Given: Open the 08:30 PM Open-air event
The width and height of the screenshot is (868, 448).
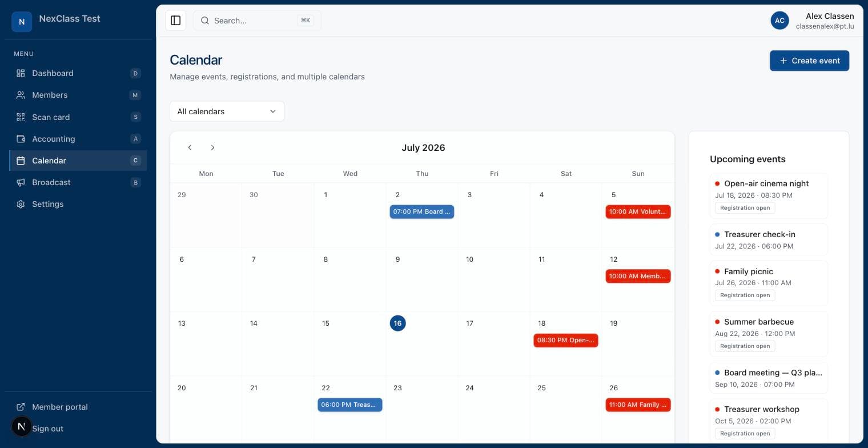Looking at the screenshot, I should coord(566,340).
